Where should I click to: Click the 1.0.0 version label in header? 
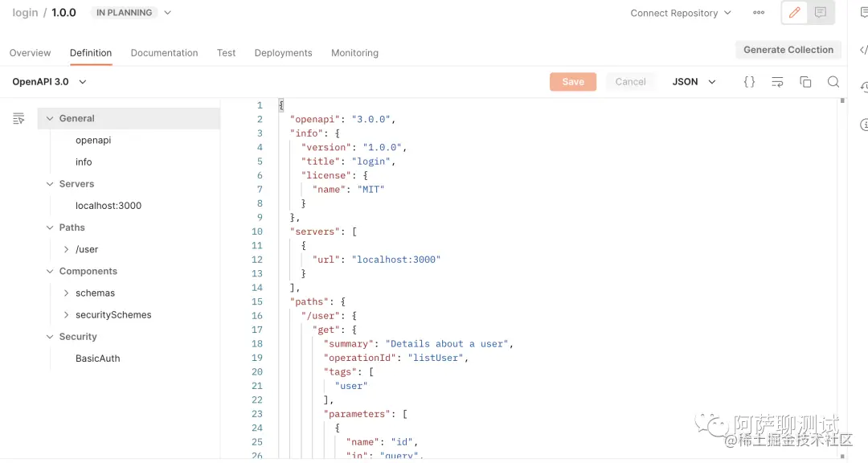pos(63,13)
